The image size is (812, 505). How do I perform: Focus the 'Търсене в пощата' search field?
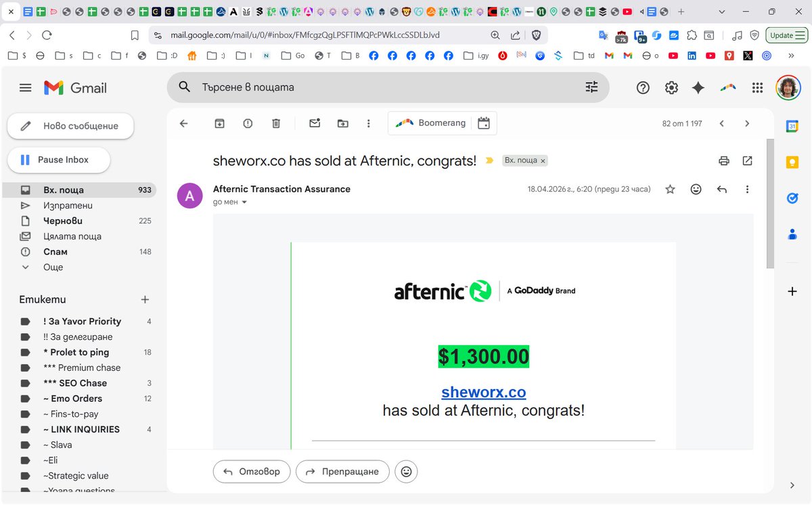pos(388,87)
